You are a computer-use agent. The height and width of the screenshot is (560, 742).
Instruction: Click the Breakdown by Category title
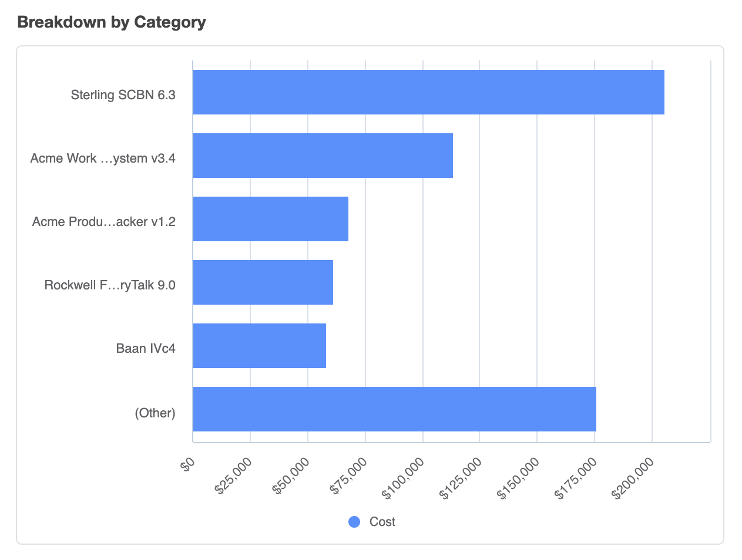[112, 22]
